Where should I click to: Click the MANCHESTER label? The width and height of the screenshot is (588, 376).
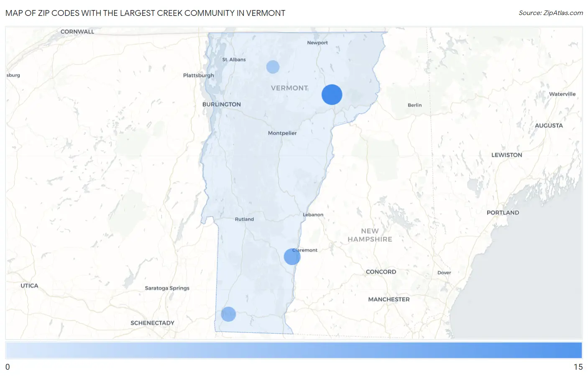tap(389, 299)
